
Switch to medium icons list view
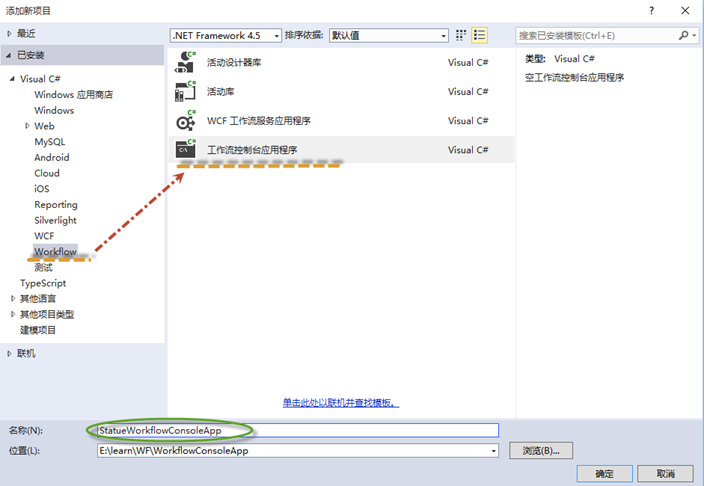click(479, 35)
